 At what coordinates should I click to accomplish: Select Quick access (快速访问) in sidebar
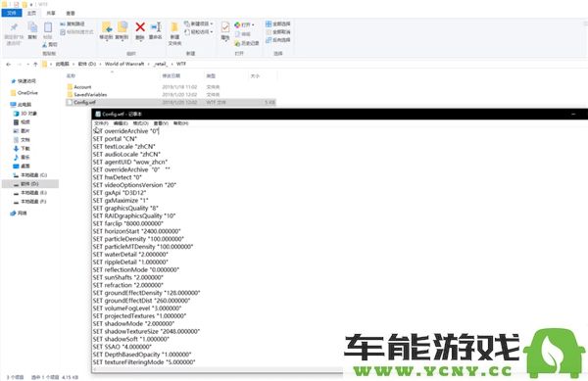coord(24,81)
